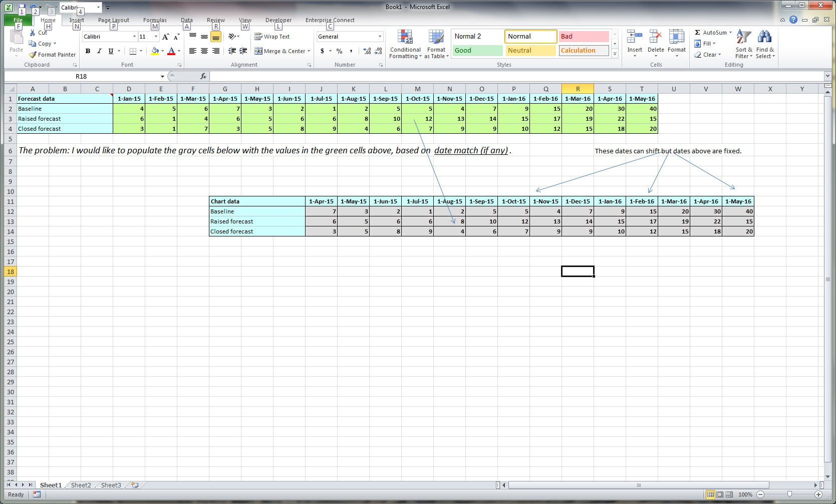Screen dimensions: 836x504
Task: Click Merge & Center button
Action: [x=280, y=51]
